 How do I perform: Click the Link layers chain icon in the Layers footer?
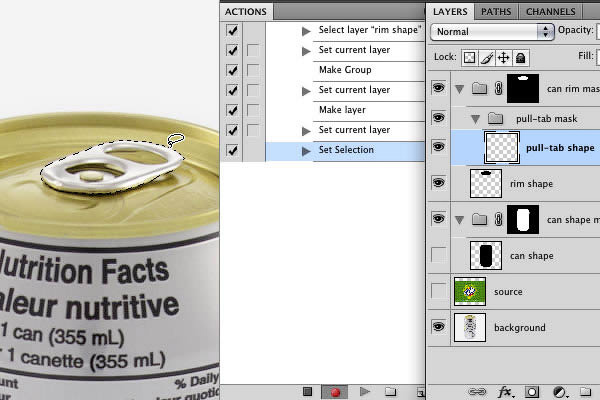[x=477, y=392]
